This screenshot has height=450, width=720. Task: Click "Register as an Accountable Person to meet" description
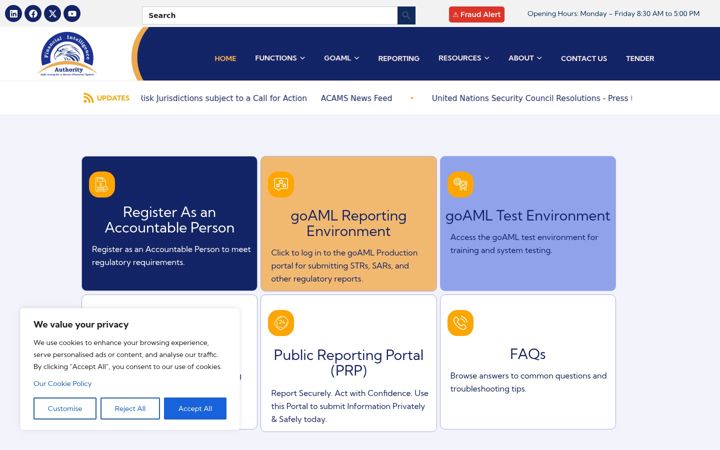[x=171, y=256]
